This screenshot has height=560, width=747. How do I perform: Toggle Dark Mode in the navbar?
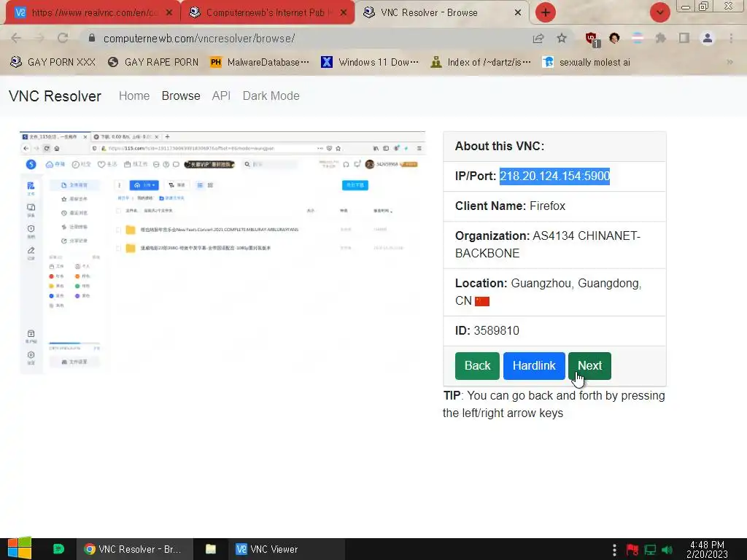point(271,96)
